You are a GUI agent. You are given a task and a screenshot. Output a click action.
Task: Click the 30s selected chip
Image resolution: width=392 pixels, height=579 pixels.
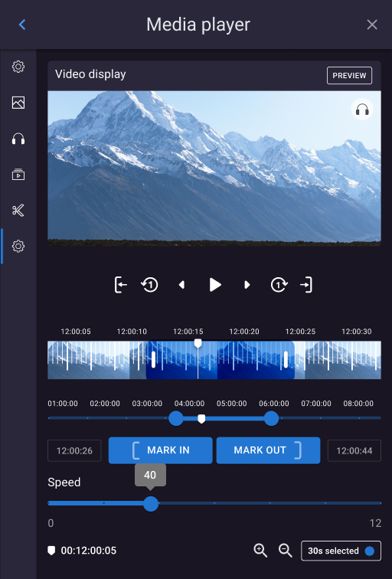(x=341, y=551)
